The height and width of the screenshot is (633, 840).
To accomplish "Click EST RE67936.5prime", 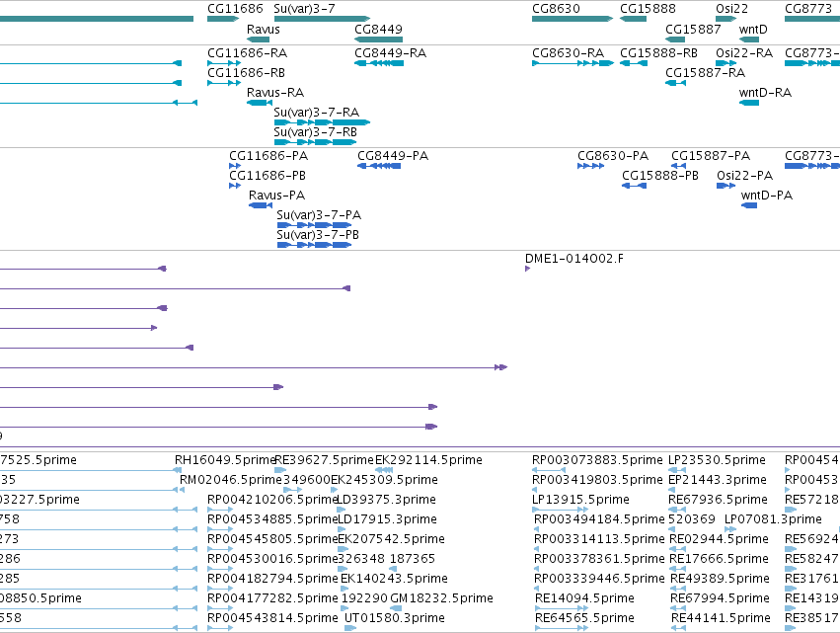I will point(719,500).
